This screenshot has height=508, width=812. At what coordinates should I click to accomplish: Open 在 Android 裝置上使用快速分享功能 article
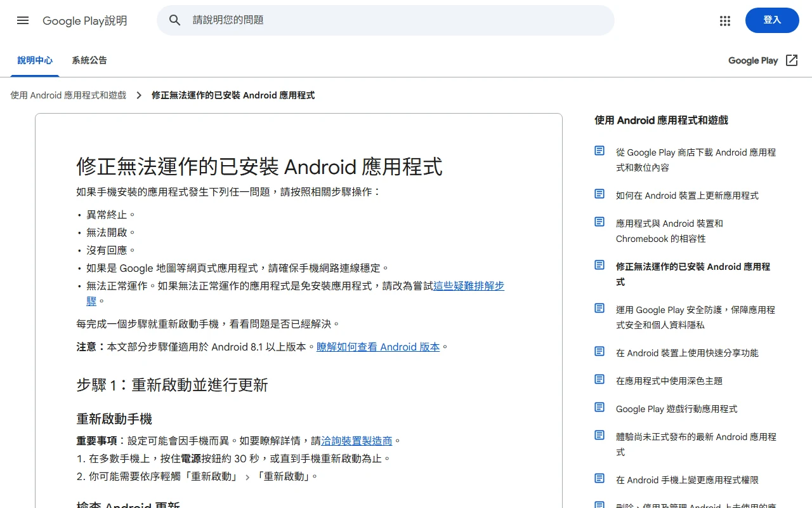pos(687,353)
